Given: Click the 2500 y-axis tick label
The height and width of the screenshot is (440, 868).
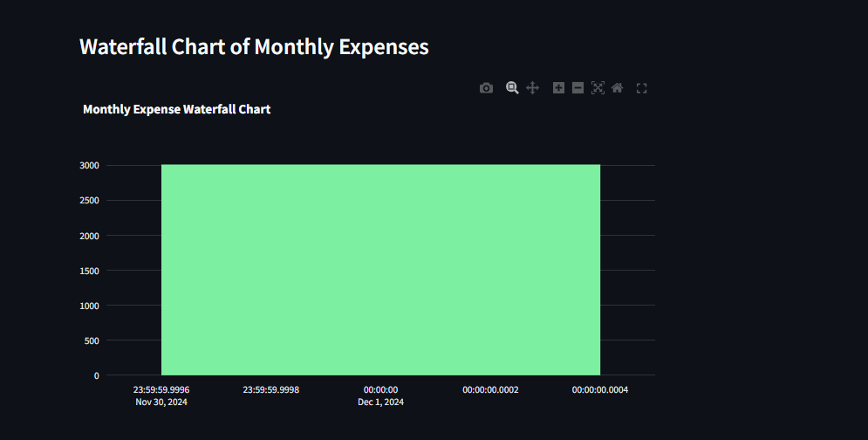Looking at the screenshot, I should [89, 201].
